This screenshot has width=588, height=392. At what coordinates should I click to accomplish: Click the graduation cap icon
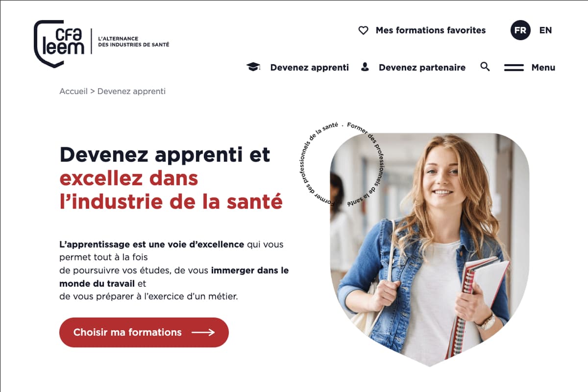253,67
